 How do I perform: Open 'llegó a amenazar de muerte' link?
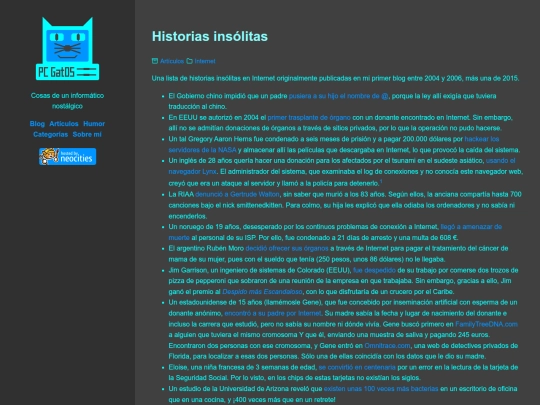tap(471, 227)
